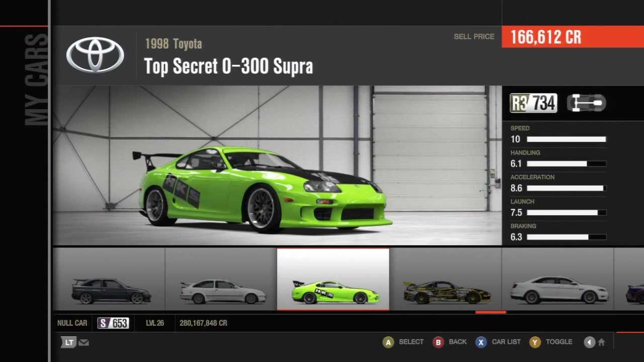
Task: Click the "LAUNCH" stat label
Action: point(522,202)
